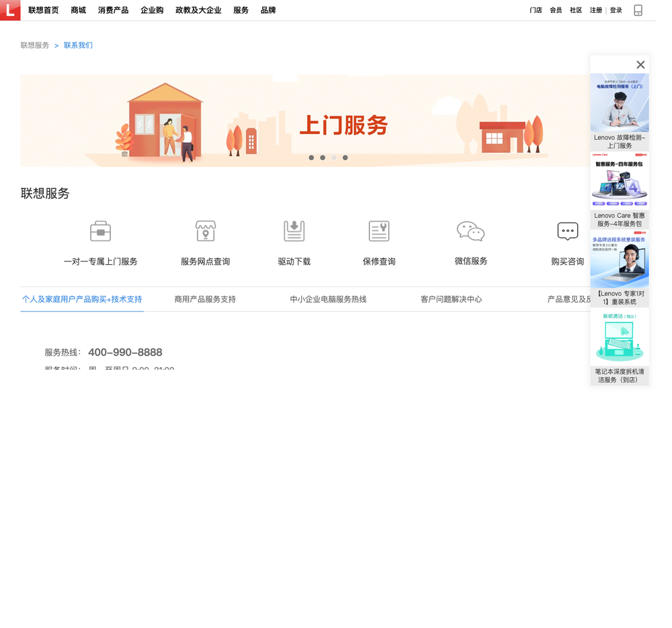Click the 联想服务 section heading

click(x=45, y=194)
